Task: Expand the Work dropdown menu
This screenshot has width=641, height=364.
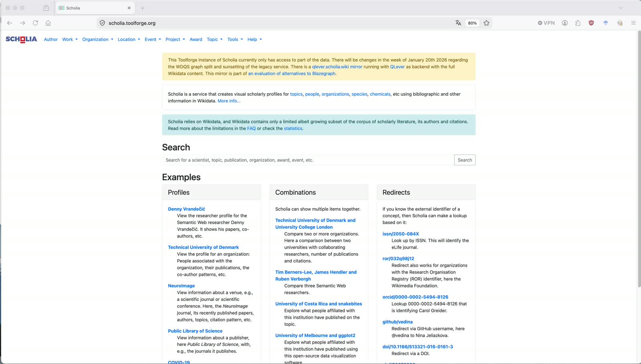Action: pyautogui.click(x=70, y=39)
